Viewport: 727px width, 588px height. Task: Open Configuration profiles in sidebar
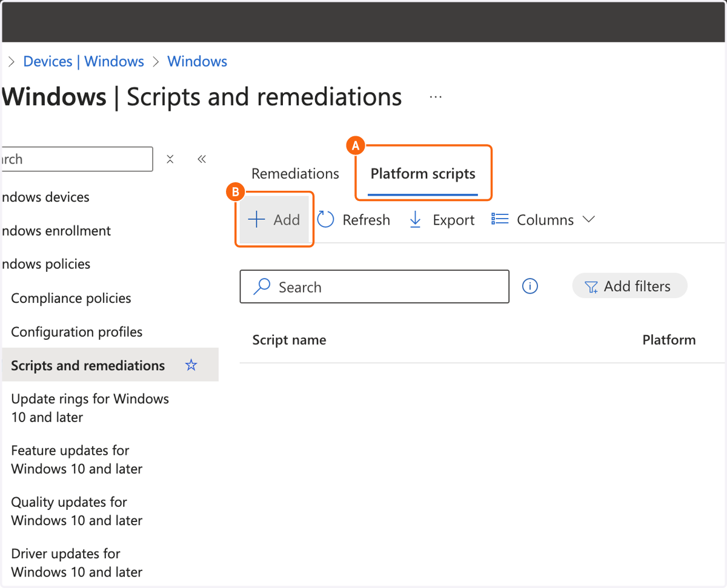click(x=77, y=332)
